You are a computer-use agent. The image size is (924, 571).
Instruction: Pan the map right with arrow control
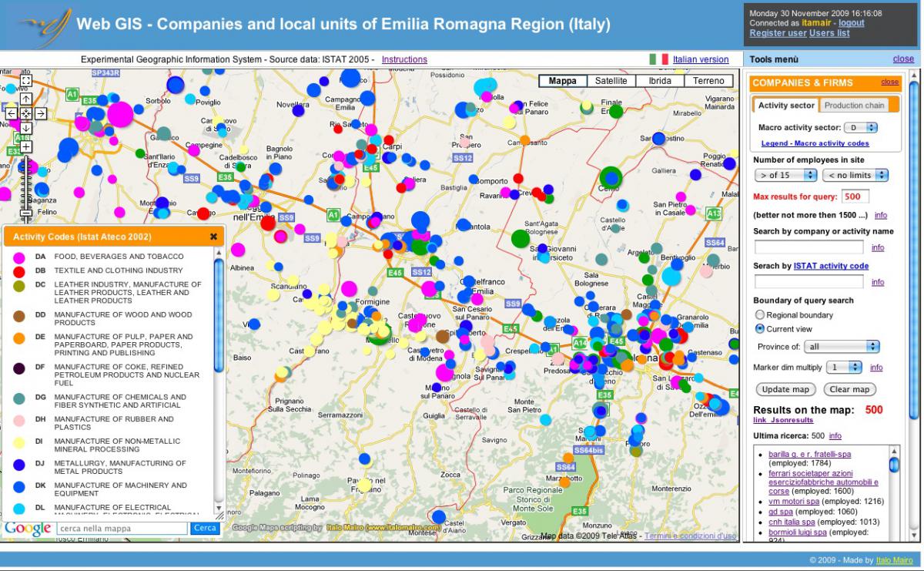point(40,113)
